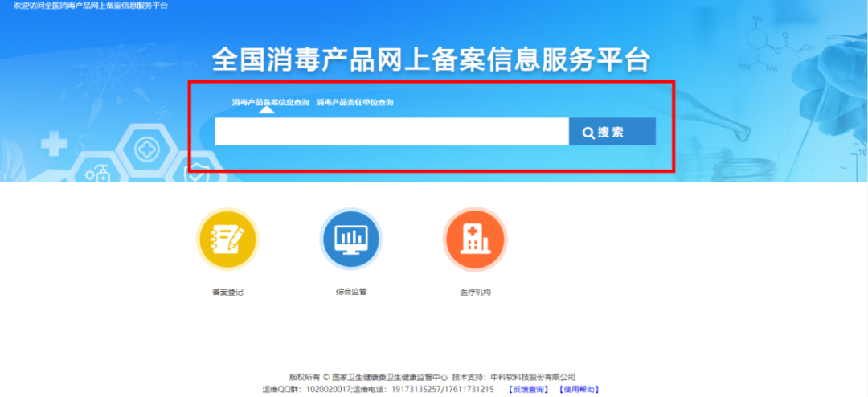Open the 备案登记 yellow notepad icon
Viewport: 868px width, 397px height.
click(227, 239)
